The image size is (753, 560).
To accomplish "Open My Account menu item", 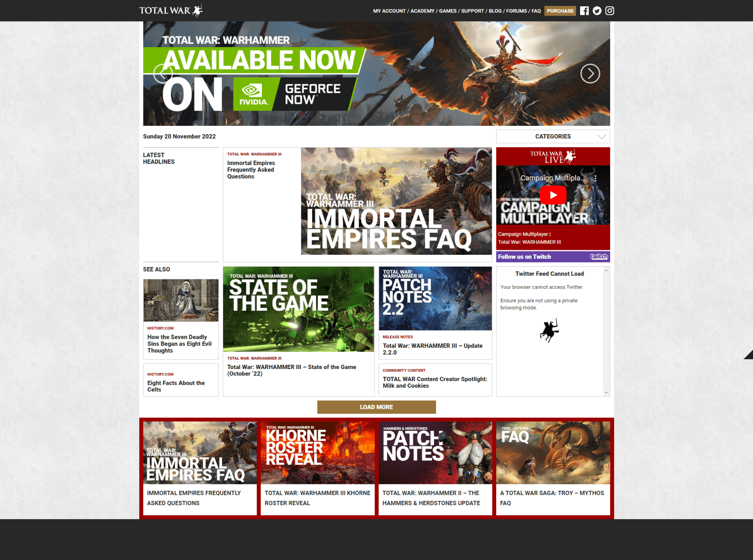I will point(389,11).
